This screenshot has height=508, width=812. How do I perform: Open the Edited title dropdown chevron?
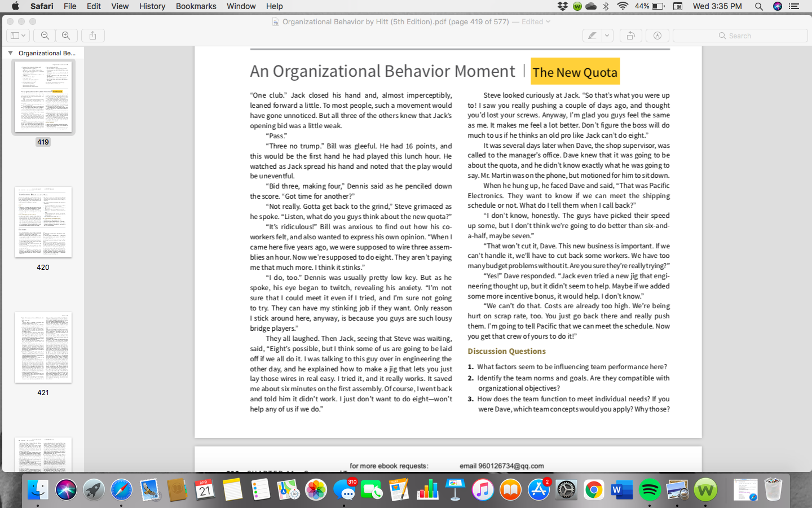pos(548,22)
